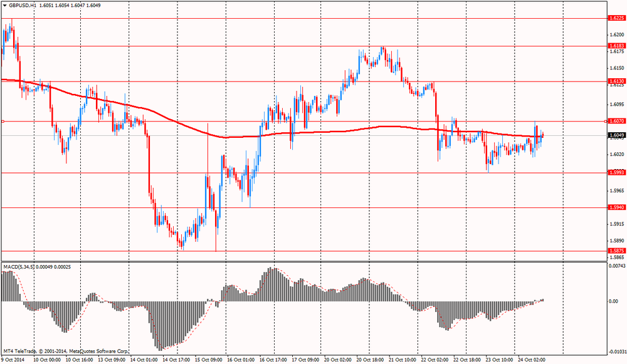Click the 23 Oct 10:00 time label

(x=500, y=360)
